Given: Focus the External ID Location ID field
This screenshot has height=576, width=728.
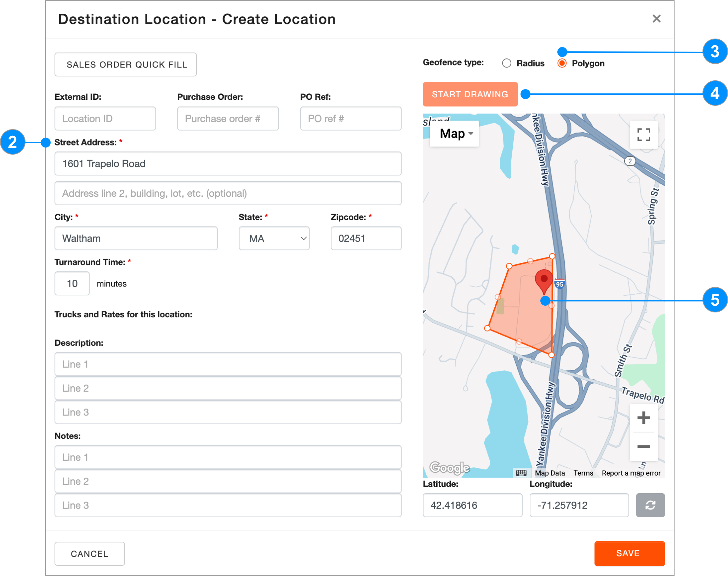Looking at the screenshot, I should (105, 119).
